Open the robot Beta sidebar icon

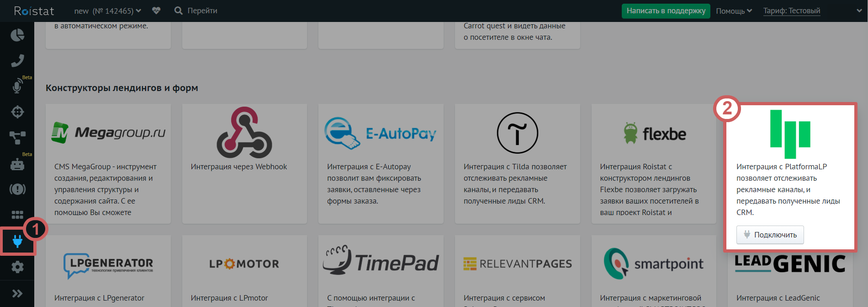(17, 164)
